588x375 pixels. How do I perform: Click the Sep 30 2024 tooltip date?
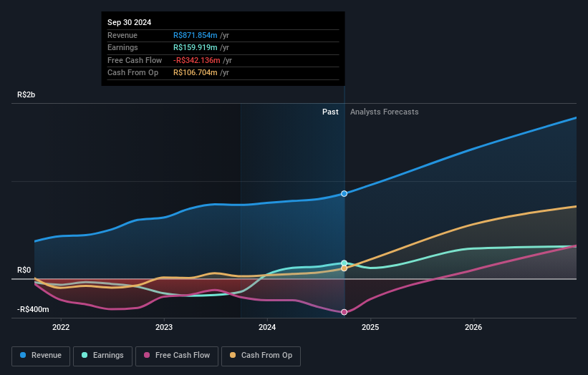point(130,22)
